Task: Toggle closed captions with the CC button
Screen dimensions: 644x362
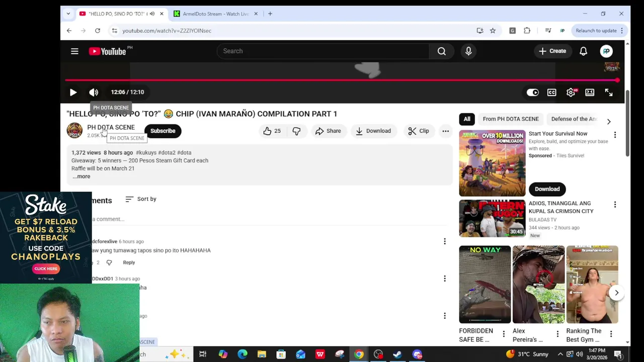Action: point(552,93)
